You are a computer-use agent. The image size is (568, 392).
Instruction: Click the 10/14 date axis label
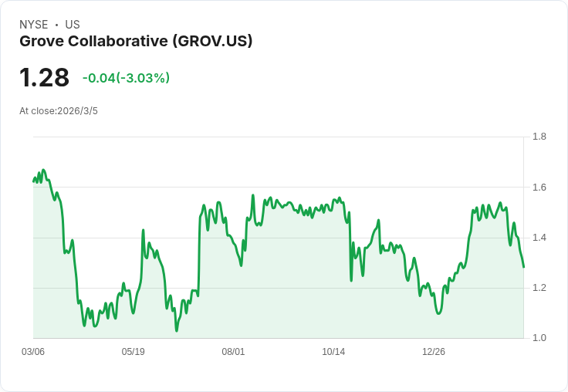click(x=333, y=352)
